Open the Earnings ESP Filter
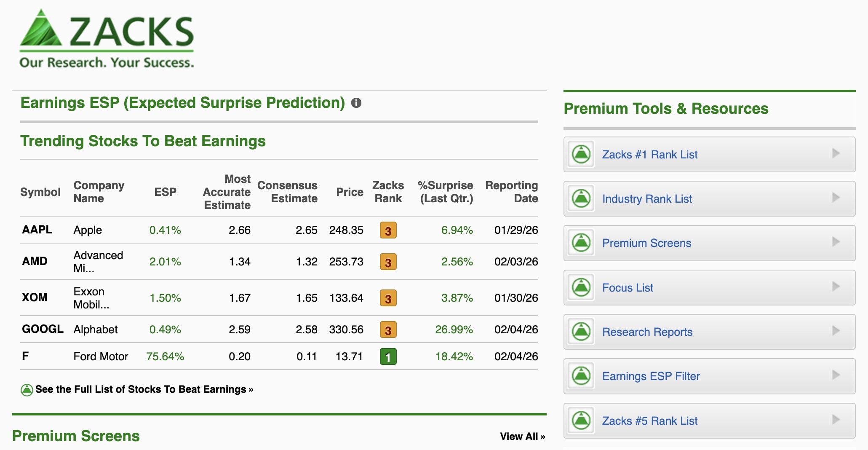 (x=651, y=376)
